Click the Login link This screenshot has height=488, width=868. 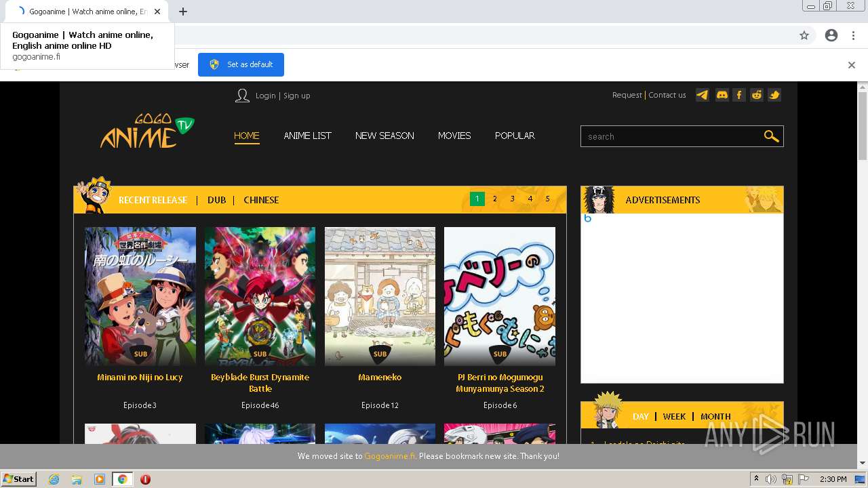(265, 96)
